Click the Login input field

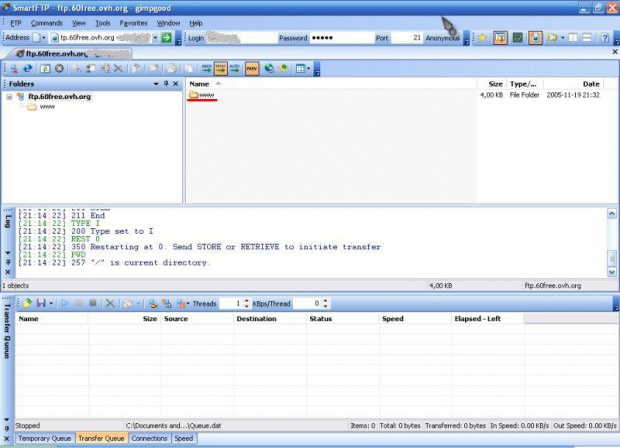[242, 38]
